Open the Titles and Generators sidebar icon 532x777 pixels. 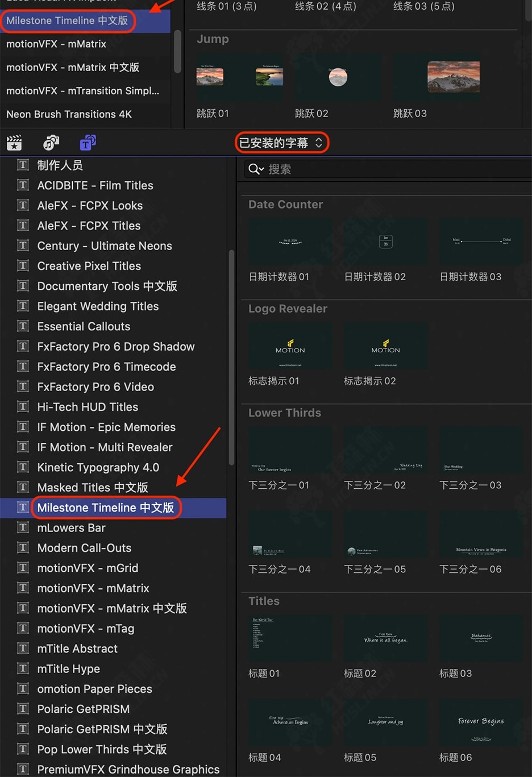[x=88, y=143]
